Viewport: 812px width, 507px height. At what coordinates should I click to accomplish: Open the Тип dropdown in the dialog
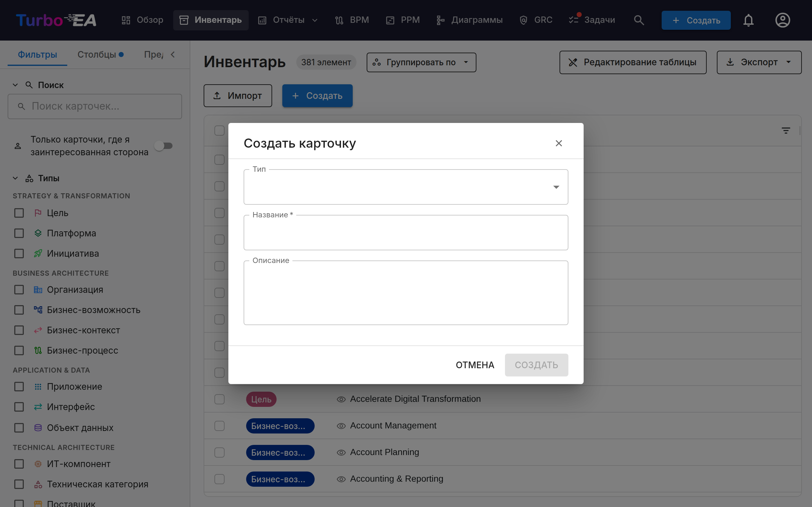[x=406, y=187]
